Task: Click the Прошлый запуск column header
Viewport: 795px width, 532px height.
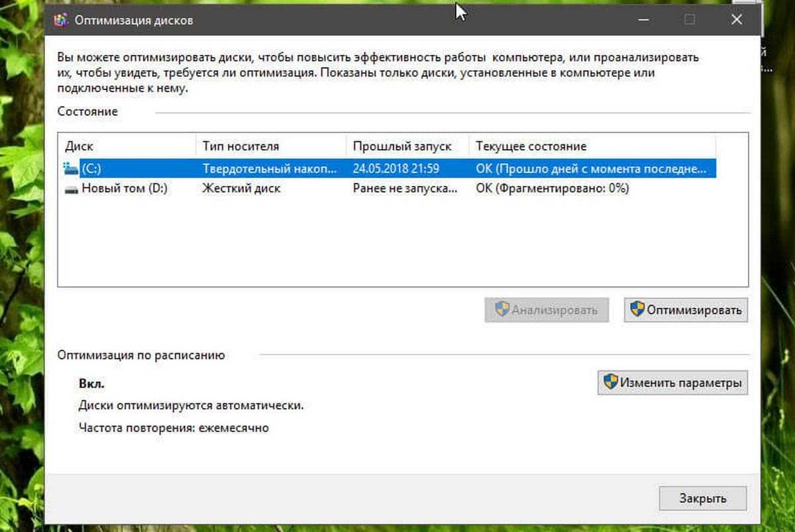Action: (407, 146)
